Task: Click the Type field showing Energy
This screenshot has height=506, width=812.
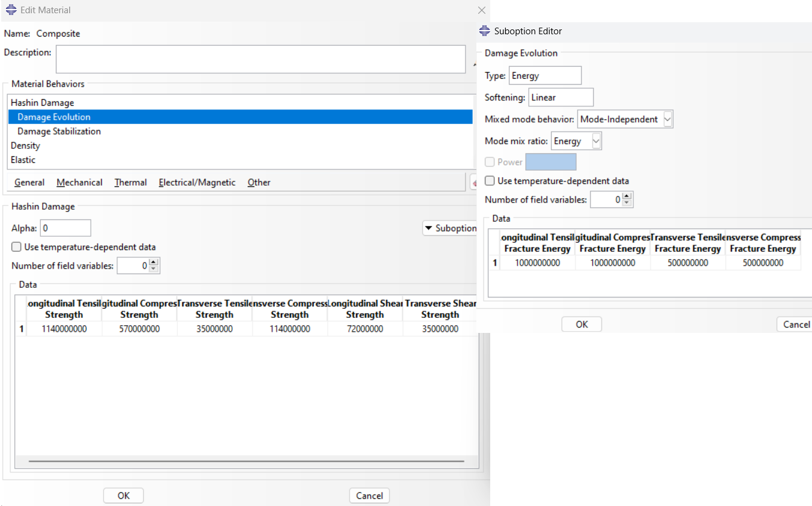Action: click(x=545, y=76)
